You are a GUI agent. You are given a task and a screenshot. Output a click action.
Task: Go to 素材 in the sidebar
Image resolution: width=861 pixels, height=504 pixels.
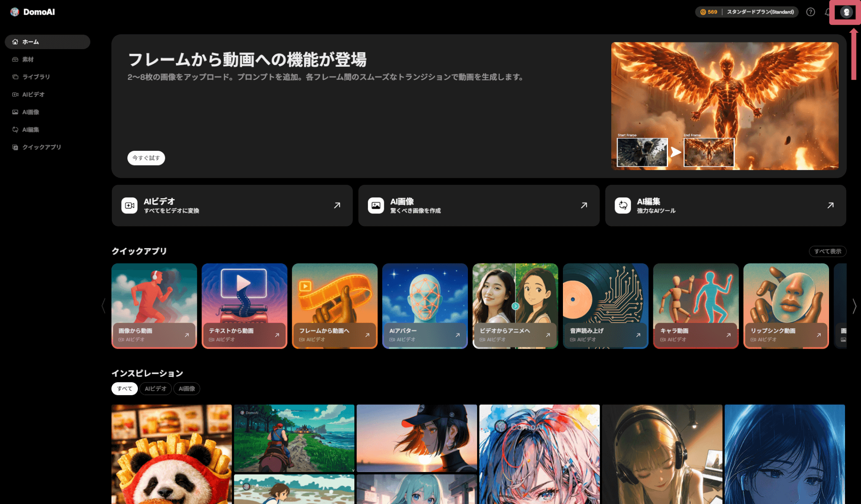point(28,59)
